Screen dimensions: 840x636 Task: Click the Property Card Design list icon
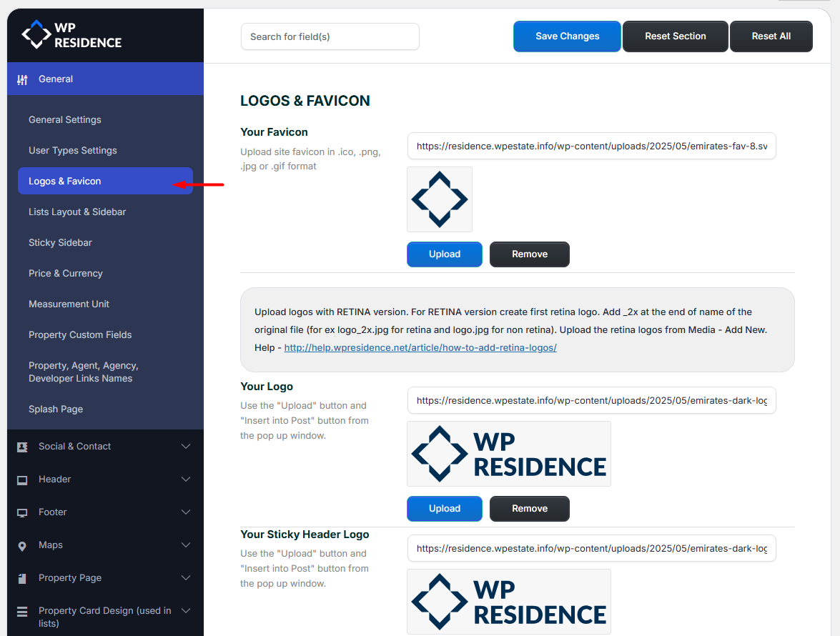tap(22, 612)
